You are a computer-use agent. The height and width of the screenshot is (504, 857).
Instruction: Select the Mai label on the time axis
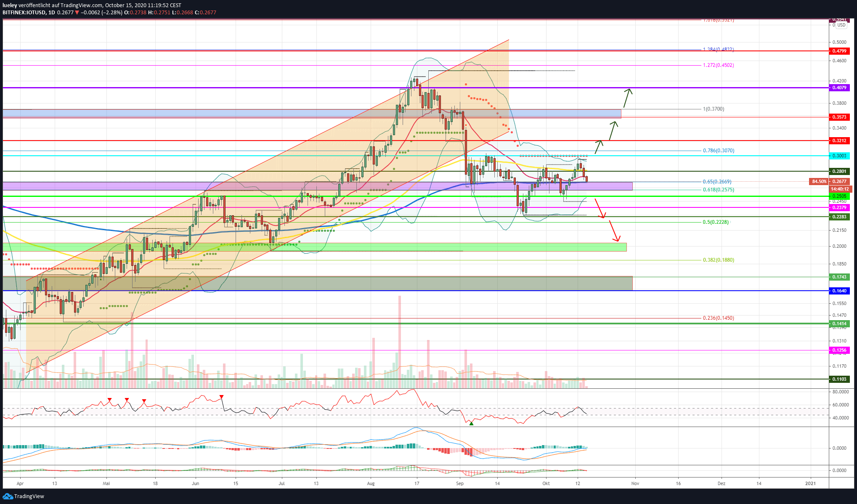(x=106, y=483)
